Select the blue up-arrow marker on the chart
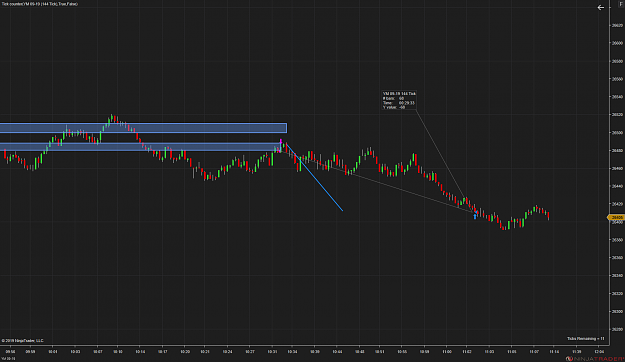 [475, 216]
